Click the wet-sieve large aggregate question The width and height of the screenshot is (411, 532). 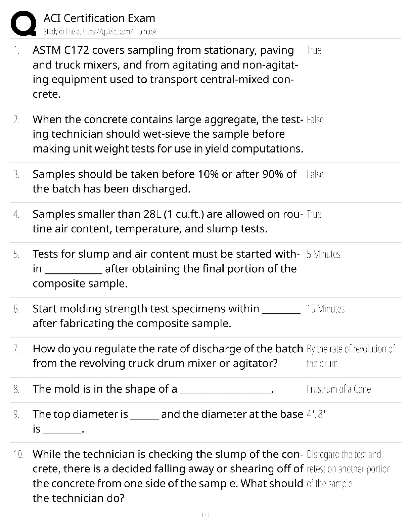point(168,134)
